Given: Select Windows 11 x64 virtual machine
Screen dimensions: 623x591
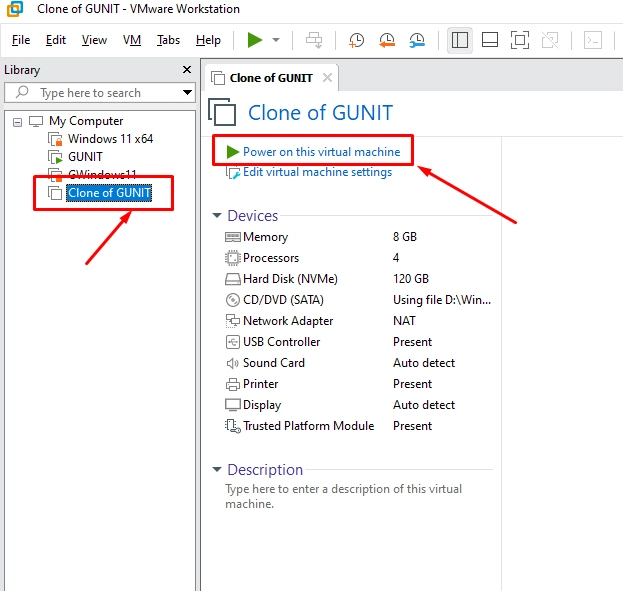Looking at the screenshot, I should (x=110, y=139).
